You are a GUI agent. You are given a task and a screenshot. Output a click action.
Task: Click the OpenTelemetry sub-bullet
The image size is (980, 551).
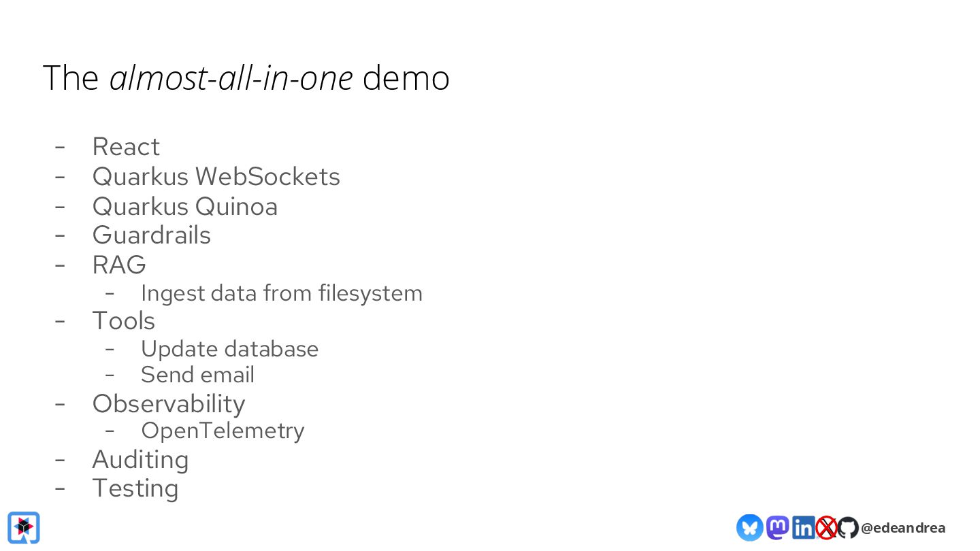223,431
